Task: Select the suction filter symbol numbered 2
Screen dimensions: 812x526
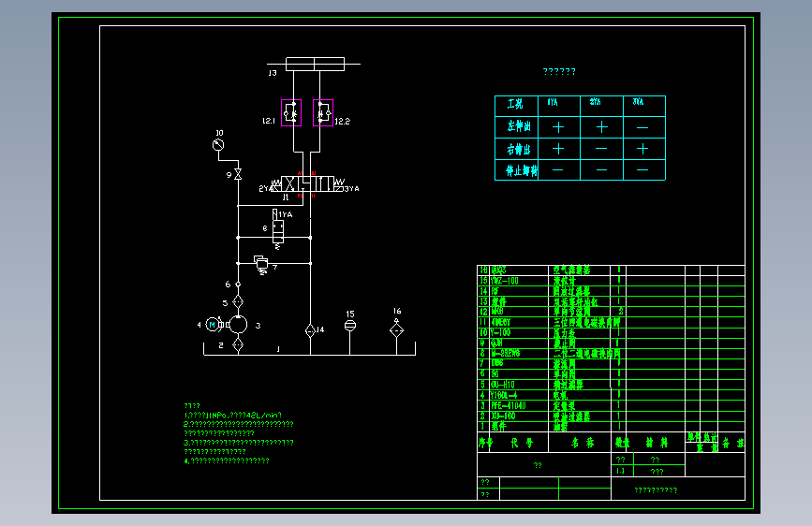Action: 238,344
